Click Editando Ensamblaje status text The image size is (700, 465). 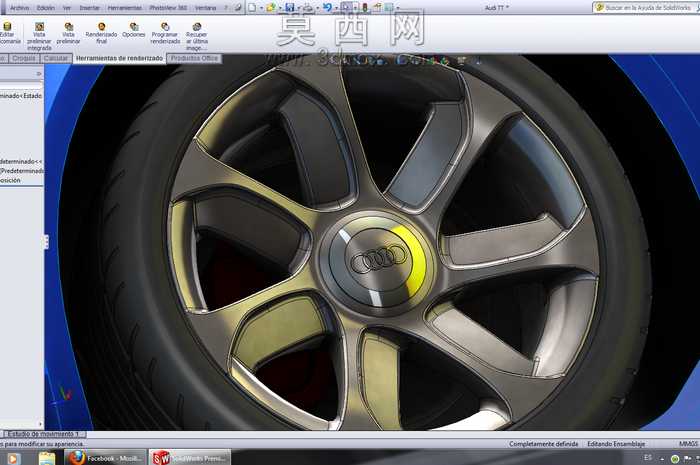click(x=616, y=444)
